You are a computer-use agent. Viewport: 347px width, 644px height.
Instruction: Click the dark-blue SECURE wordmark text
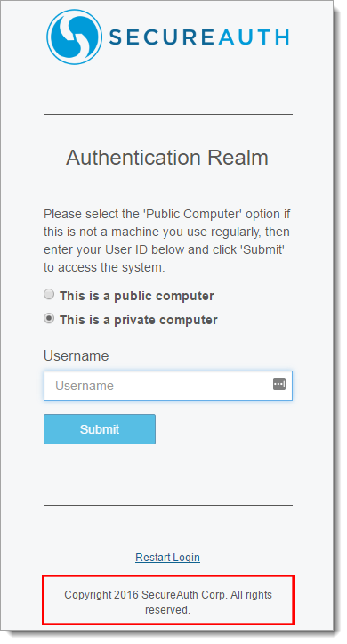click(x=161, y=37)
